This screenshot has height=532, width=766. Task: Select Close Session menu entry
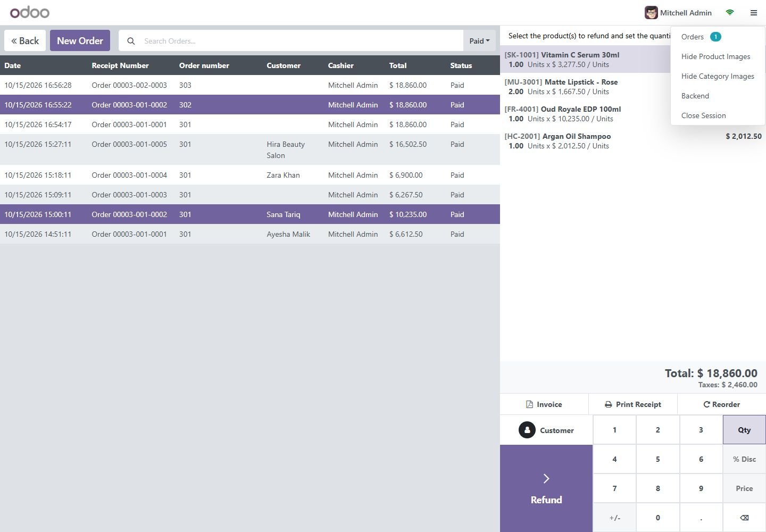coord(718,115)
